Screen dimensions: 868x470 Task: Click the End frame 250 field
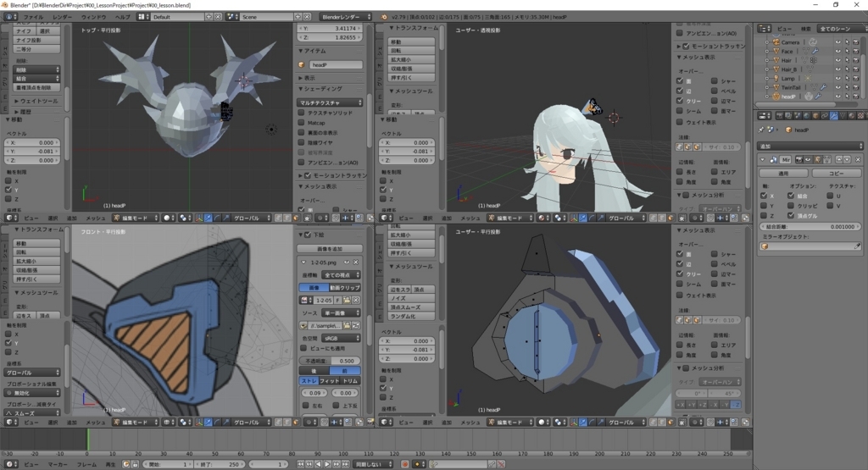point(220,464)
